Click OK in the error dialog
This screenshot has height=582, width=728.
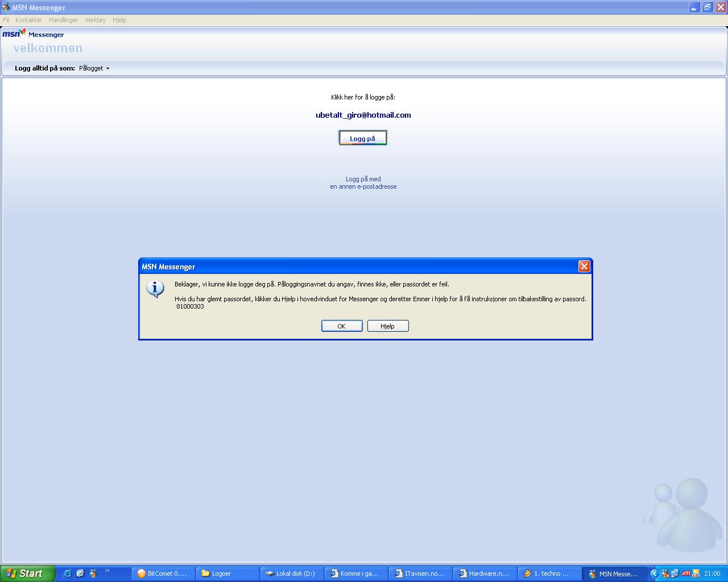point(342,326)
